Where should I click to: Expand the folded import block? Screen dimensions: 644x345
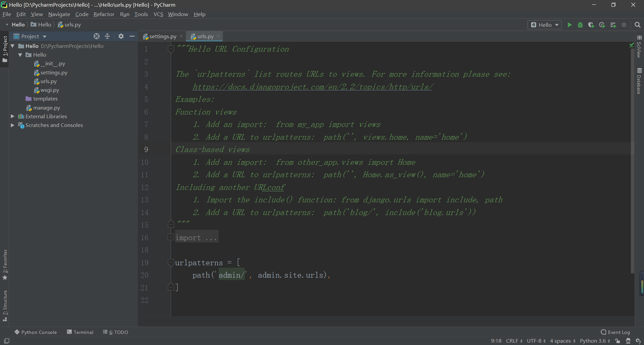click(x=171, y=237)
